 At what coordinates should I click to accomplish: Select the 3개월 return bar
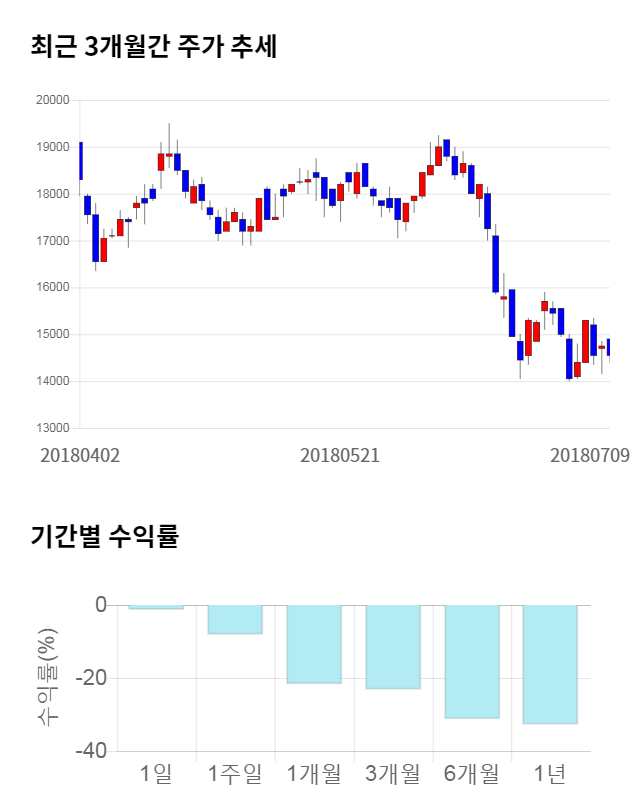(x=392, y=647)
